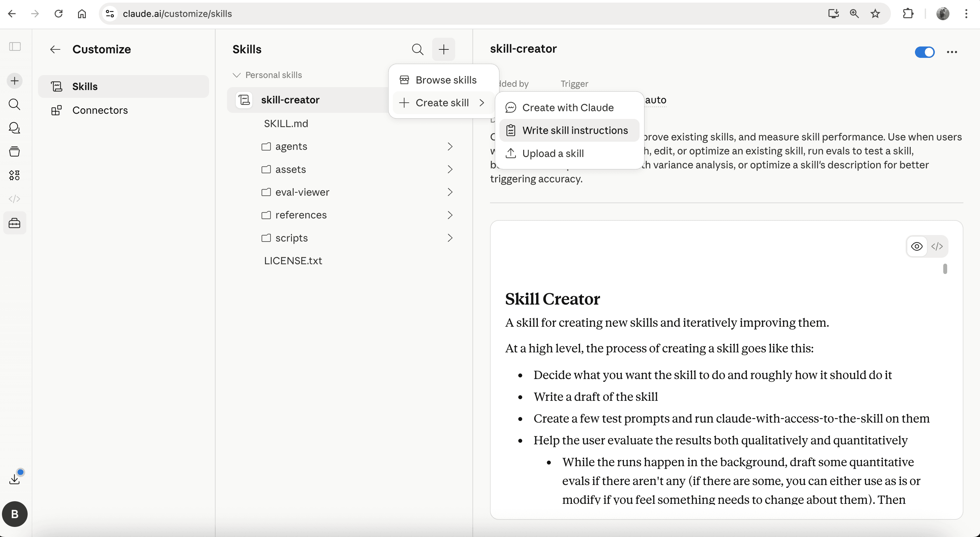
Task: Click the Trigger column label
Action: (x=574, y=84)
